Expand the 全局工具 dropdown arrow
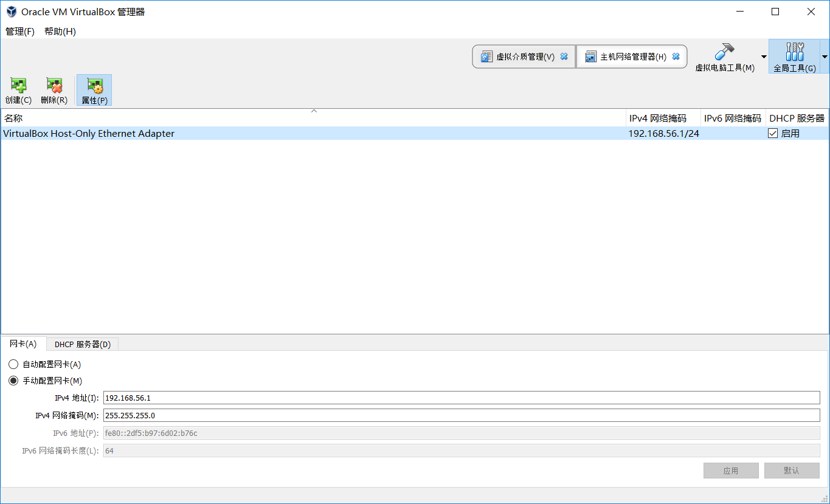This screenshot has width=830, height=504. [x=825, y=57]
